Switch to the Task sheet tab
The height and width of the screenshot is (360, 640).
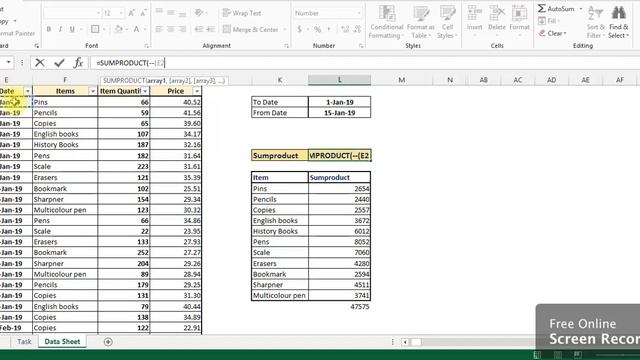coord(24,342)
